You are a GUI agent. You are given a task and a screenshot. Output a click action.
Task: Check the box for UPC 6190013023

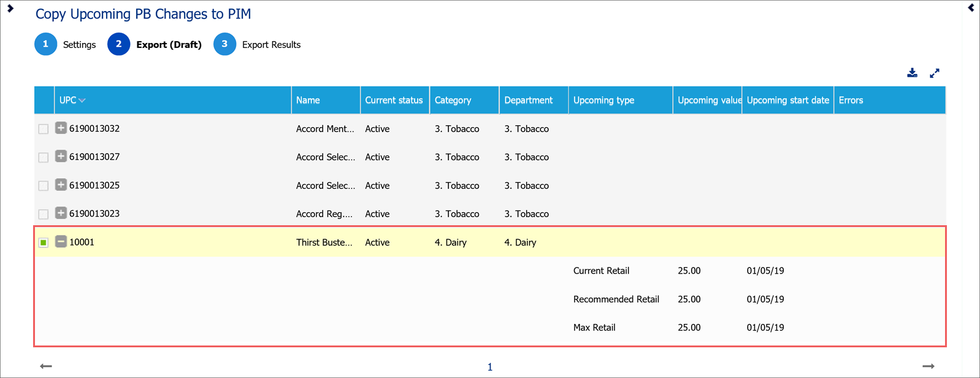click(x=44, y=214)
